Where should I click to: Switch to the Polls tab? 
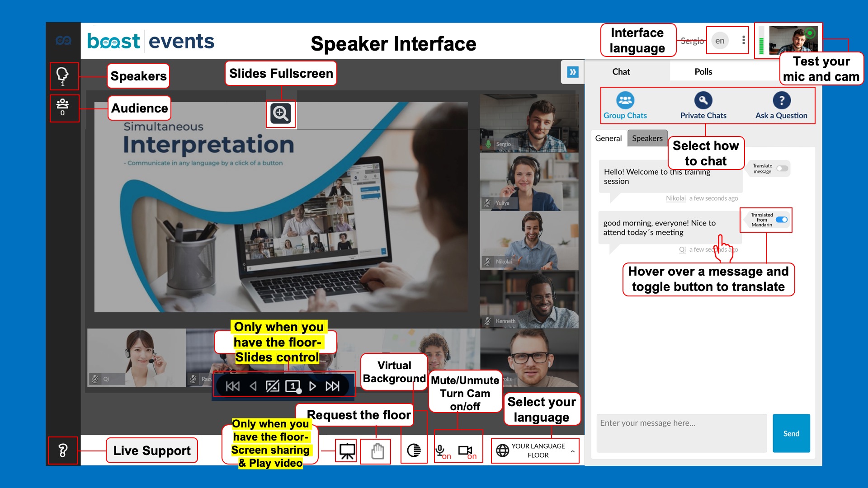pos(703,71)
